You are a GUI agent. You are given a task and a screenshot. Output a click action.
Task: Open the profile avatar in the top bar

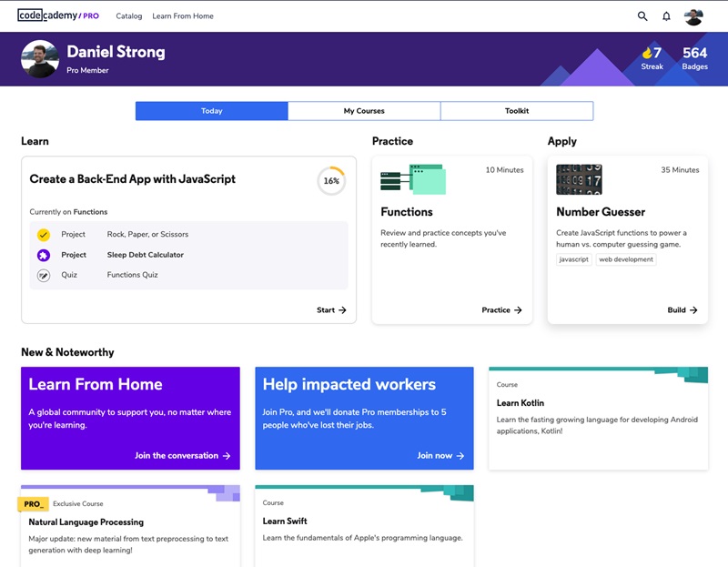[x=693, y=15]
